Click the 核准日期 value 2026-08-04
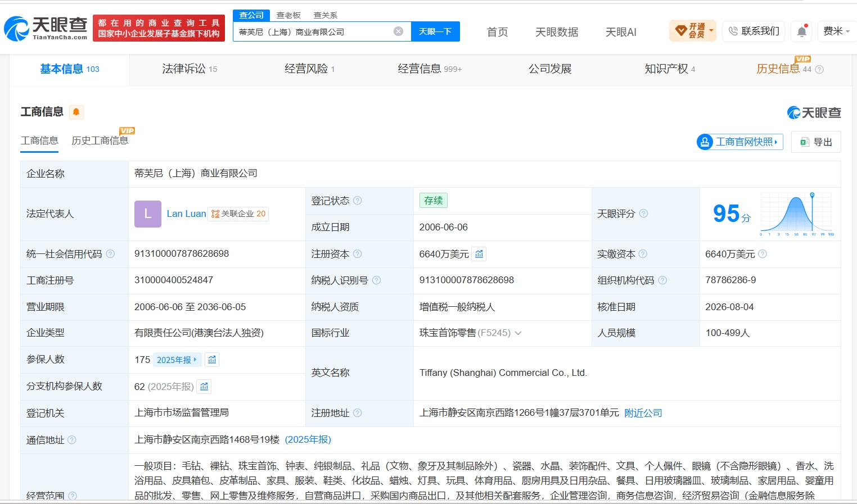This screenshot has width=857, height=504. click(x=730, y=307)
